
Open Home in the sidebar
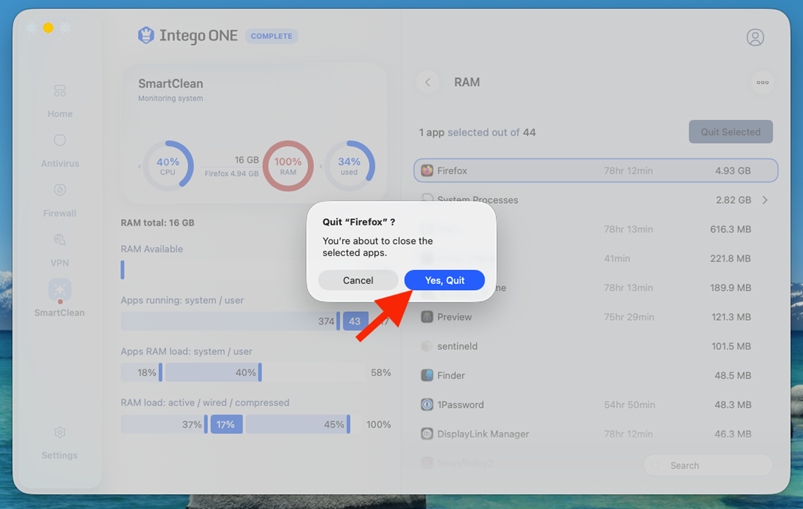pyautogui.click(x=60, y=101)
